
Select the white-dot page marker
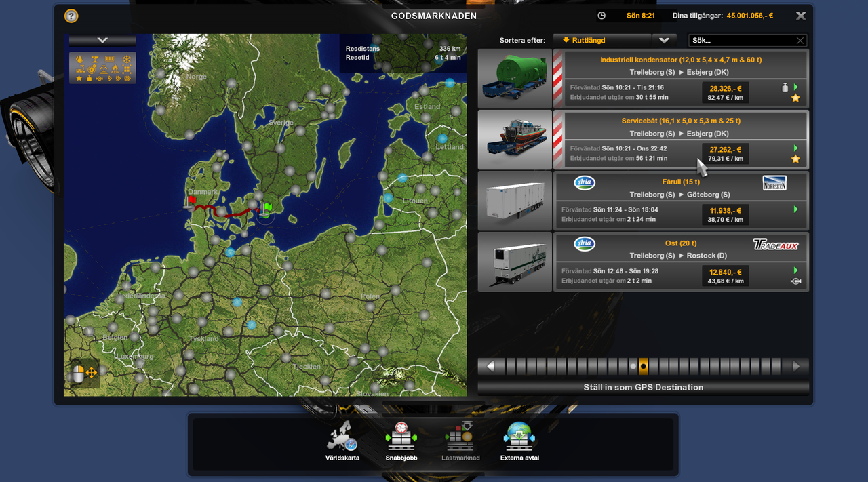633,367
